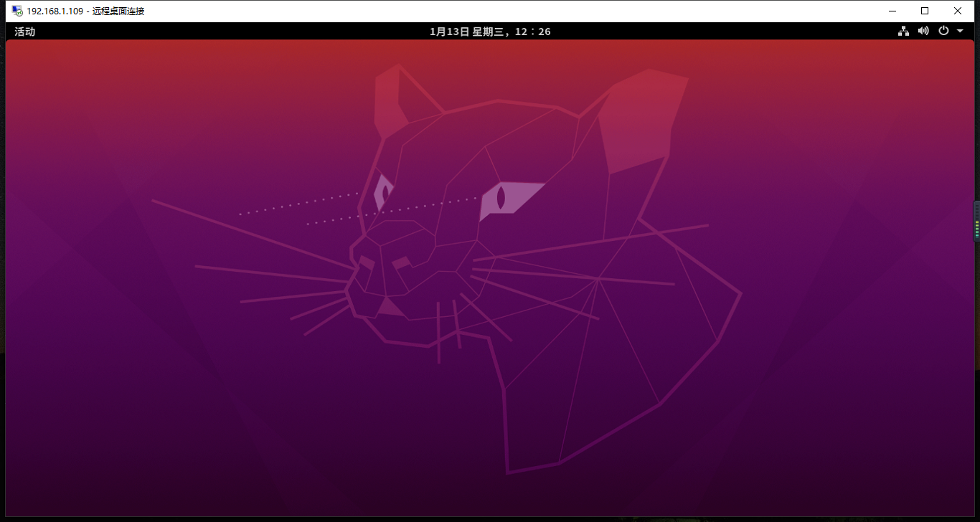The width and height of the screenshot is (980, 522).
Task: Click the volume speaker icon
Action: coord(923,31)
